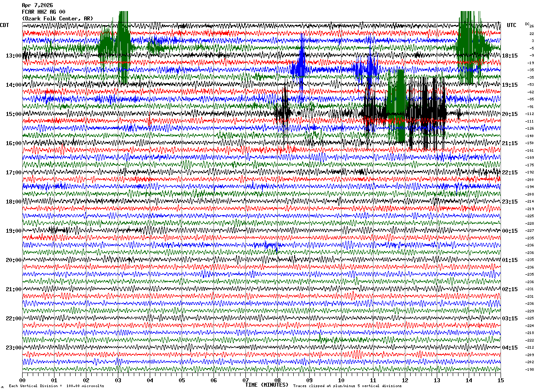Click the '(Ozark Folk Center, AR)' label
Screen dimensions: 536x392
58,19
